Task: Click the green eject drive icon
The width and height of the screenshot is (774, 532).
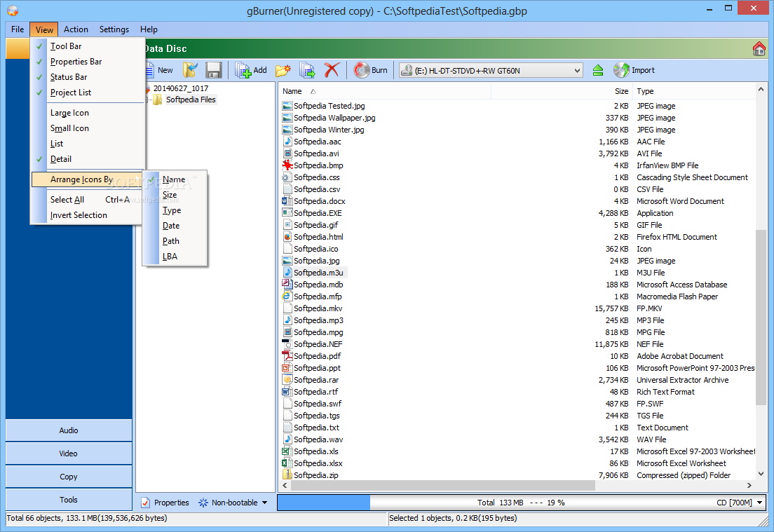Action: tap(598, 71)
